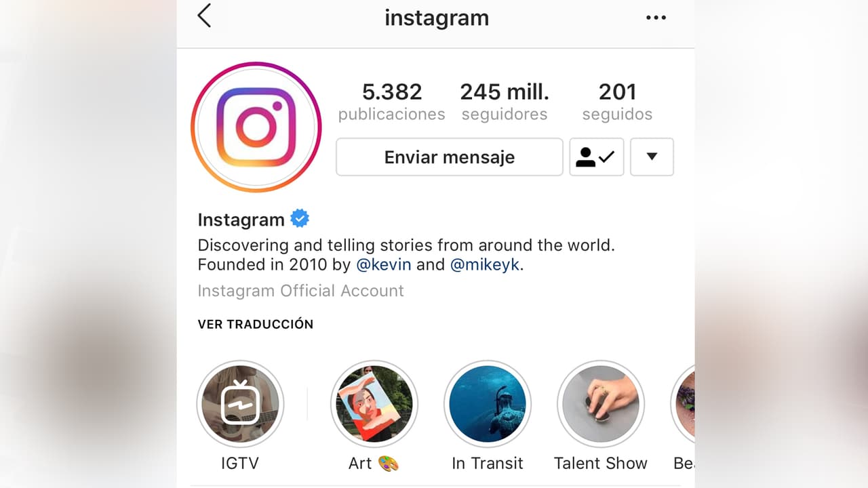Tap the blue verified badge
Viewport: 868px width, 488px height.
click(x=300, y=219)
